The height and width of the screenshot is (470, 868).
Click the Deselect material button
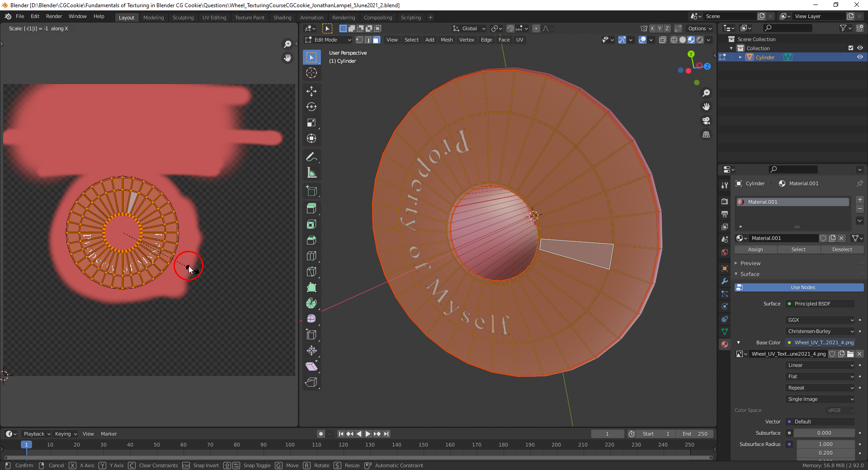point(842,249)
